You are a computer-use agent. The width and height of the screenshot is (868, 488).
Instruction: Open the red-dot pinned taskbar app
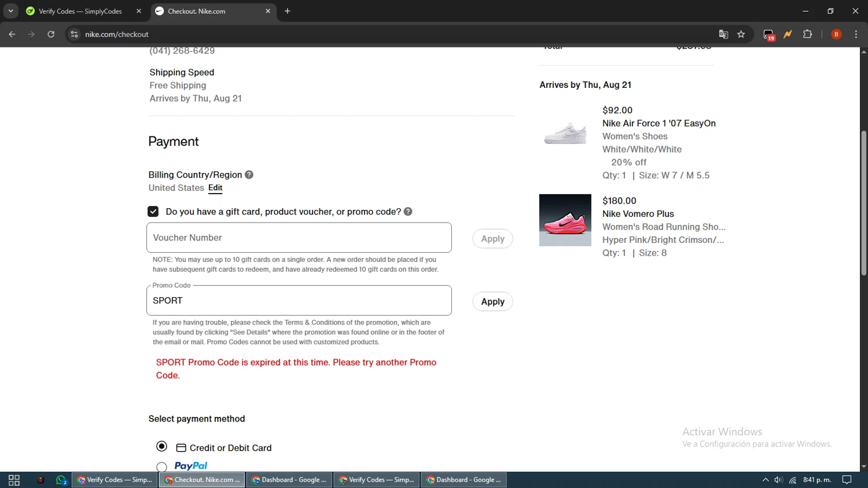point(41,480)
